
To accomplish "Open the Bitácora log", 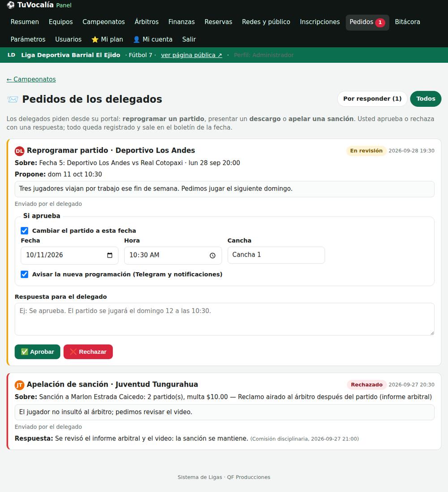I will 408,22.
